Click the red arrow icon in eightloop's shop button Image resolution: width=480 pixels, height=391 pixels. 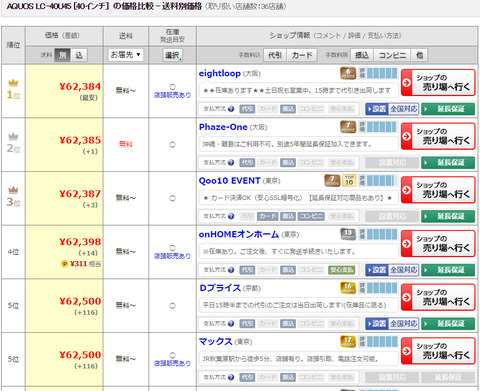(406, 83)
